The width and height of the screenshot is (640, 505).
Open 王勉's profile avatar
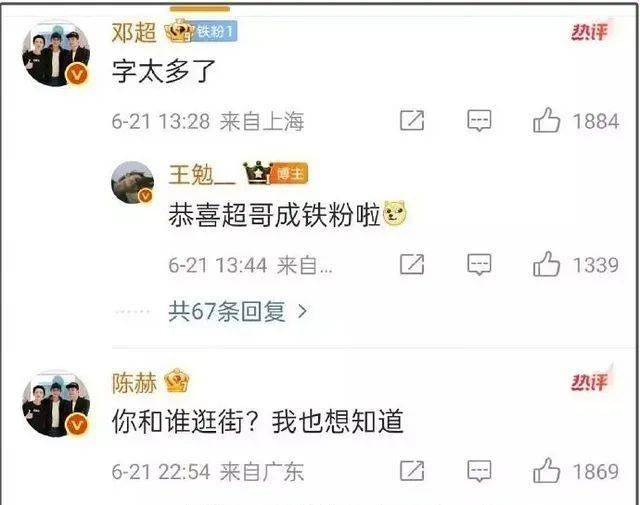click(x=132, y=182)
